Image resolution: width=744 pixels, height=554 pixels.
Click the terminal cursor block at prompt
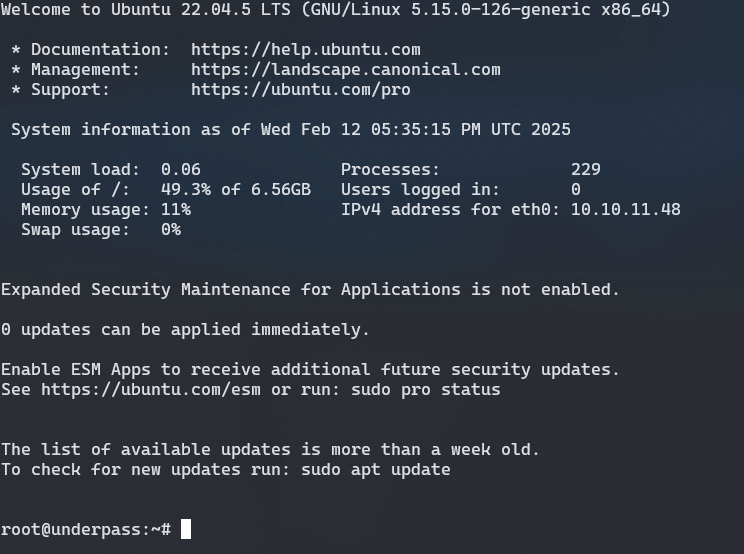coord(186,529)
